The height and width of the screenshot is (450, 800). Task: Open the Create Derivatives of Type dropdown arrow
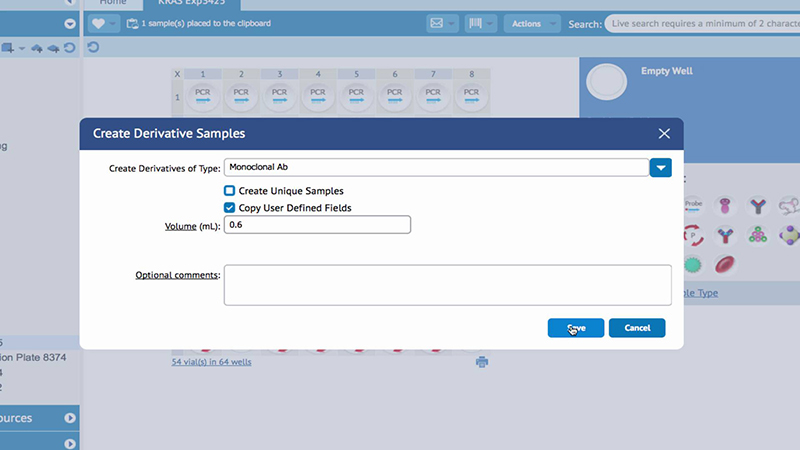coord(661,168)
